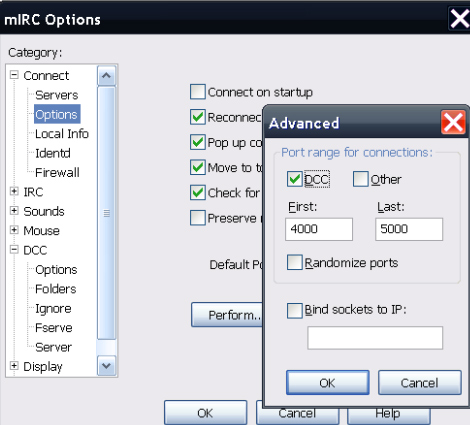The width and height of the screenshot is (470, 425).
Task: Toggle Connect on startup checkbox
Action: 198,92
